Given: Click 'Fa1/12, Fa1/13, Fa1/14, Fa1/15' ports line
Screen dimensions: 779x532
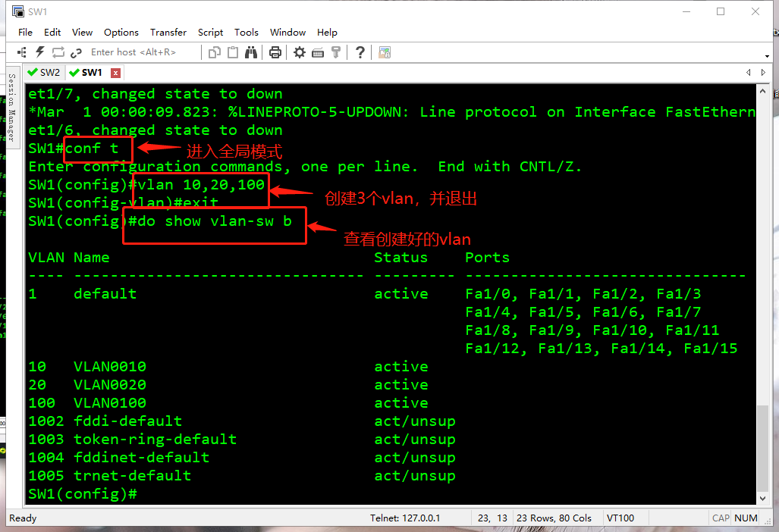Looking at the screenshot, I should pyautogui.click(x=602, y=349).
